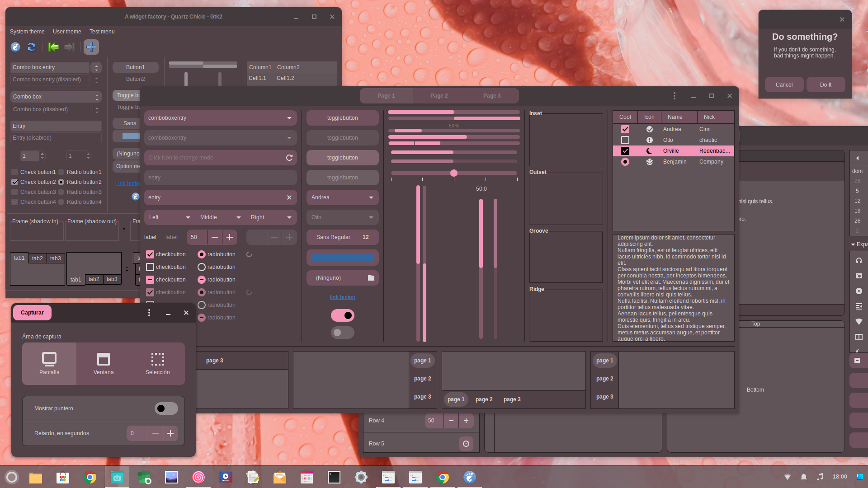Collapse the 'Expa...' expander in the right panel

(853, 244)
